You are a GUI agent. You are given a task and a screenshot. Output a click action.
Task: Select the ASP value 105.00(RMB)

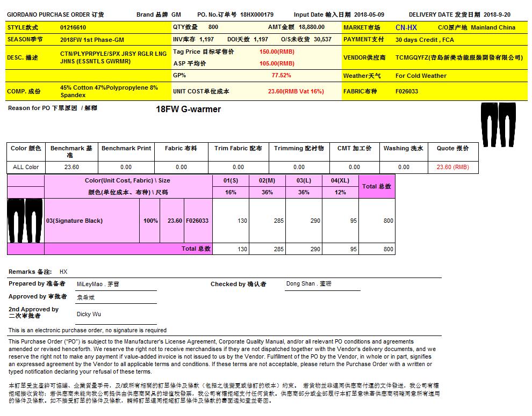277,63
